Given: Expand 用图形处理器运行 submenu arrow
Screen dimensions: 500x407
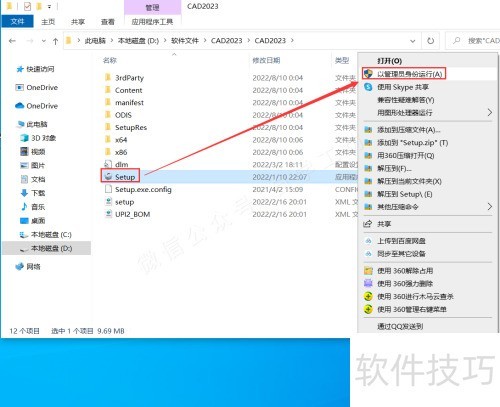Looking at the screenshot, I should (x=489, y=113).
